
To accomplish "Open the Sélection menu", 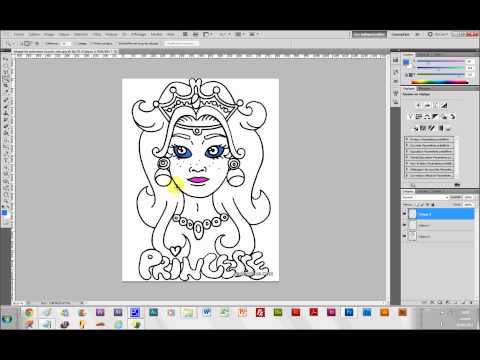I will coord(81,34).
